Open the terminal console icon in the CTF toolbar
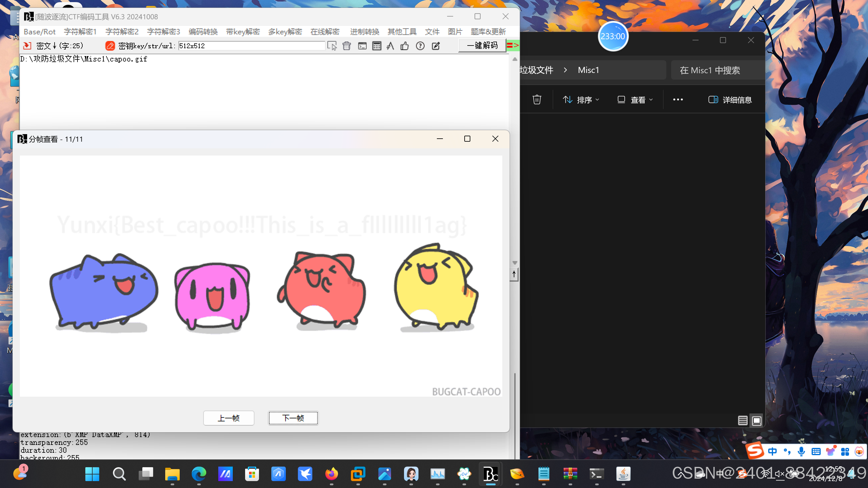868x488 pixels. point(362,46)
